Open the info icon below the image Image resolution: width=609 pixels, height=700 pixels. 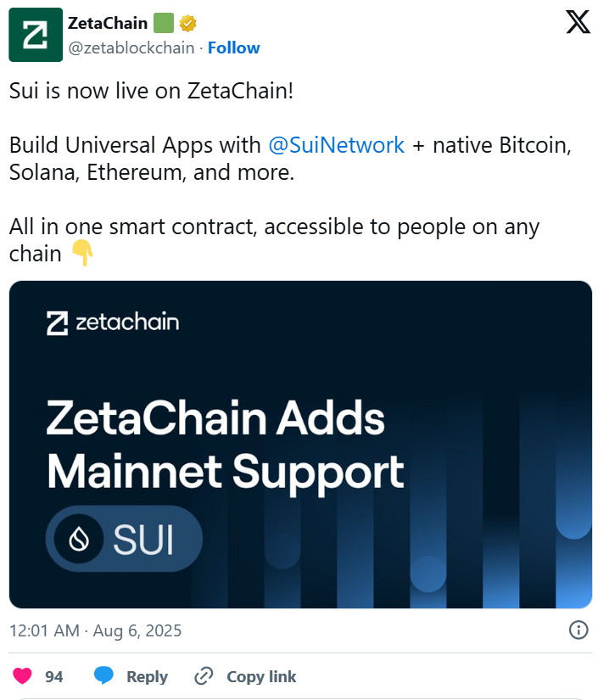click(578, 630)
